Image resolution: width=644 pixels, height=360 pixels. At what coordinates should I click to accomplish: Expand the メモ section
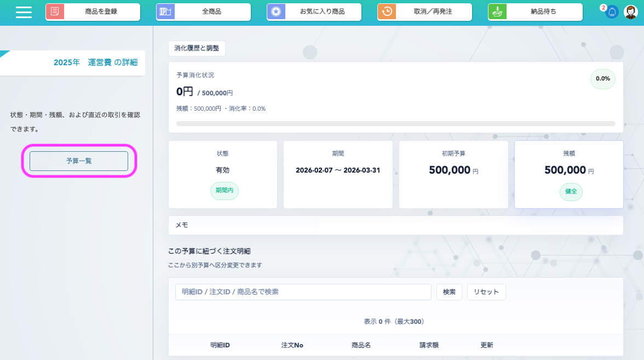point(395,225)
